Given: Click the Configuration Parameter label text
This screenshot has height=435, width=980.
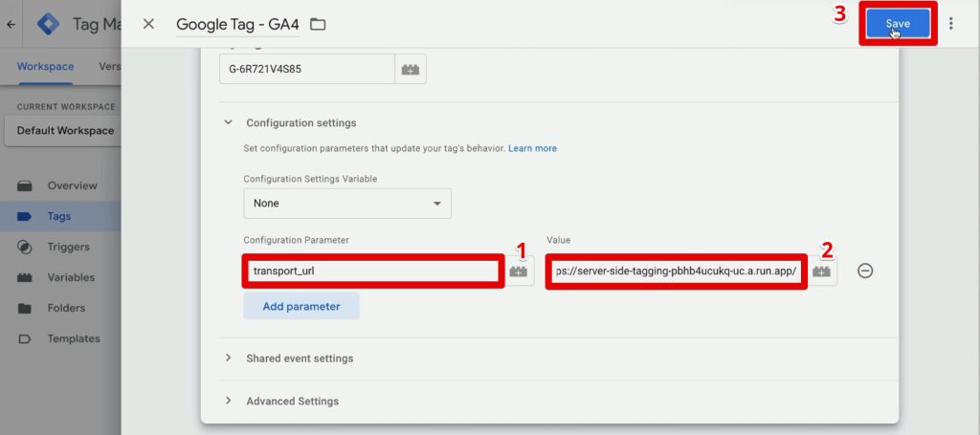Looking at the screenshot, I should point(297,240).
